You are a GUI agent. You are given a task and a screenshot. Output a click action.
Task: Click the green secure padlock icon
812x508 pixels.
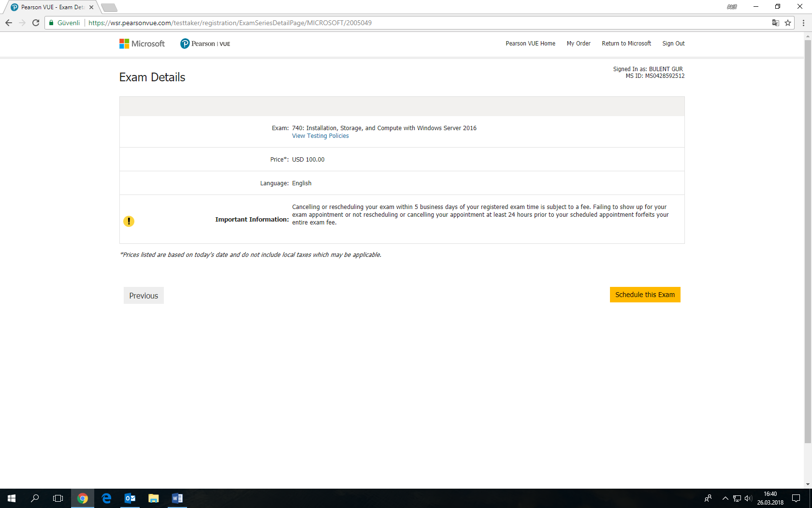click(51, 23)
